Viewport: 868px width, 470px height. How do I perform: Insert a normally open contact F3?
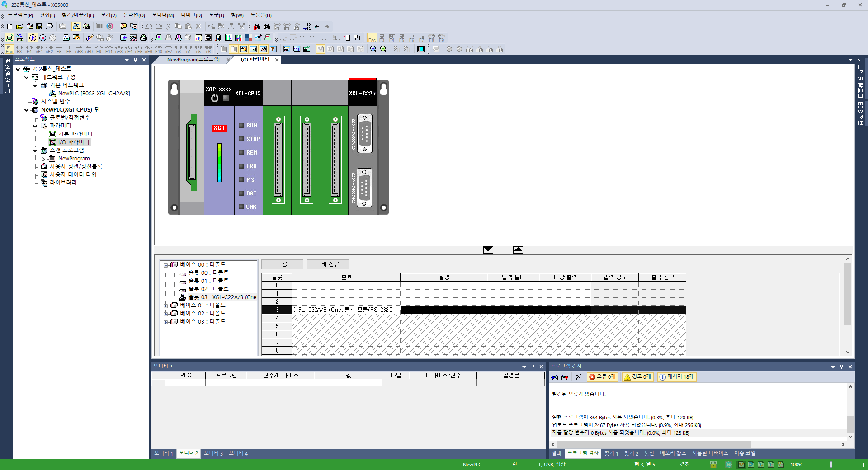19,49
